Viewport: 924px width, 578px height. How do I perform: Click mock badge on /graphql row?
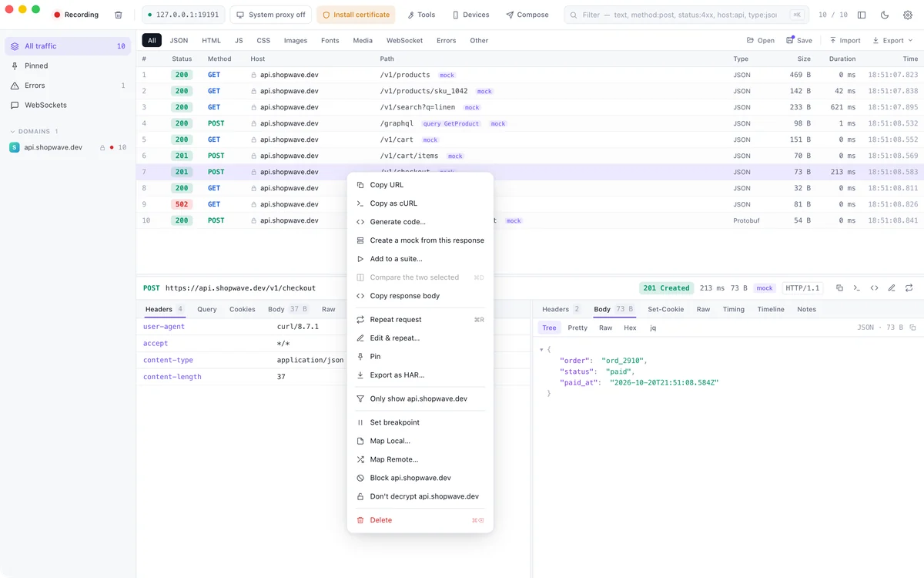click(x=498, y=123)
